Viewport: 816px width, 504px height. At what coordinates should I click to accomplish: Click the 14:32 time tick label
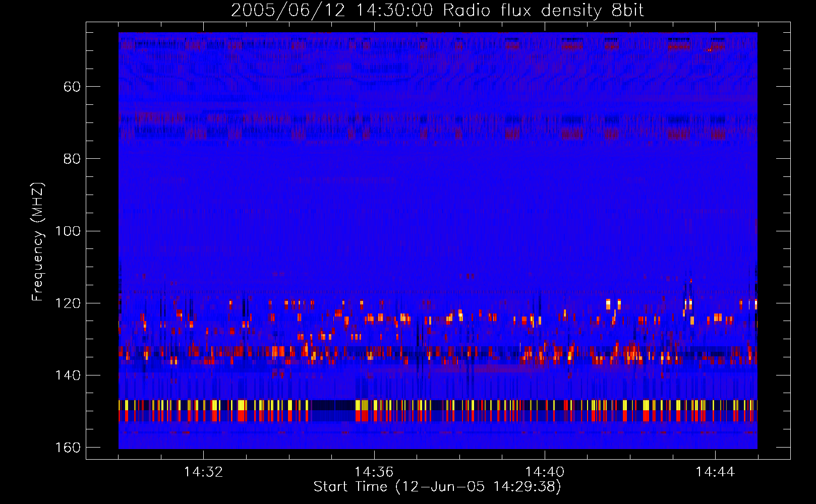(203, 472)
